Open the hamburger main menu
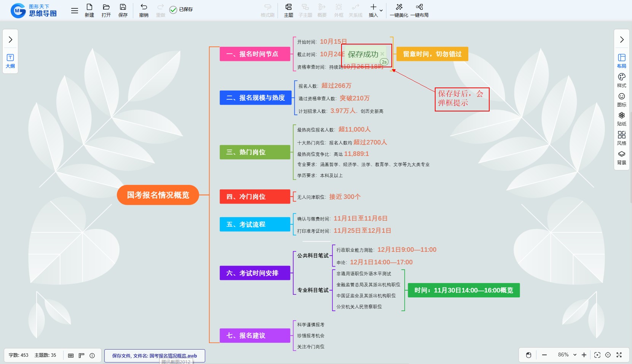 (75, 11)
